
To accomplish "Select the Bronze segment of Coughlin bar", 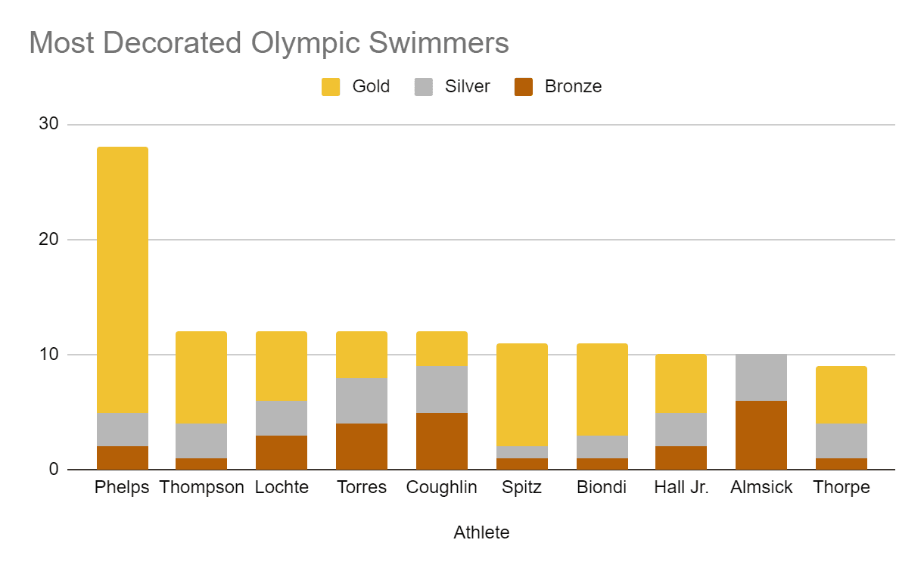I will point(442,441).
